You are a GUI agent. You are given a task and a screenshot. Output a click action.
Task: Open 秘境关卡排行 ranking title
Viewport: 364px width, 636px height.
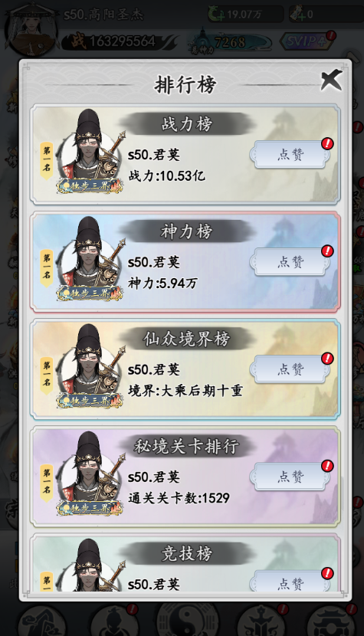pos(187,446)
